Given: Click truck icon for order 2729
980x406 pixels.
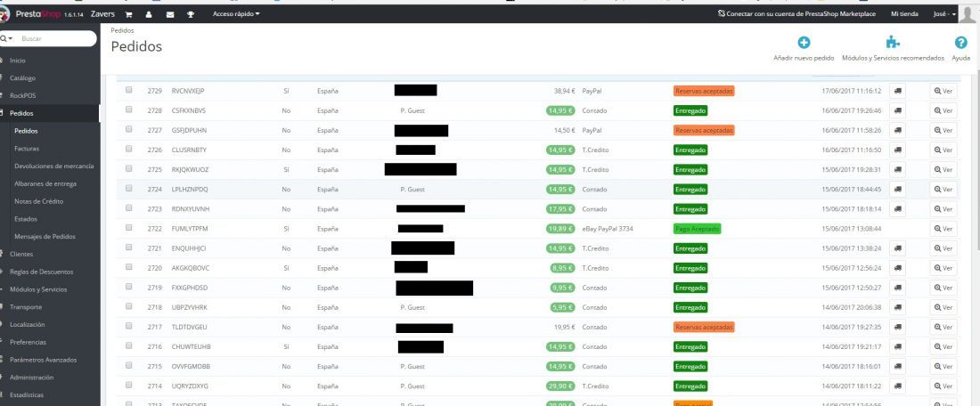Looking at the screenshot, I should tap(897, 91).
